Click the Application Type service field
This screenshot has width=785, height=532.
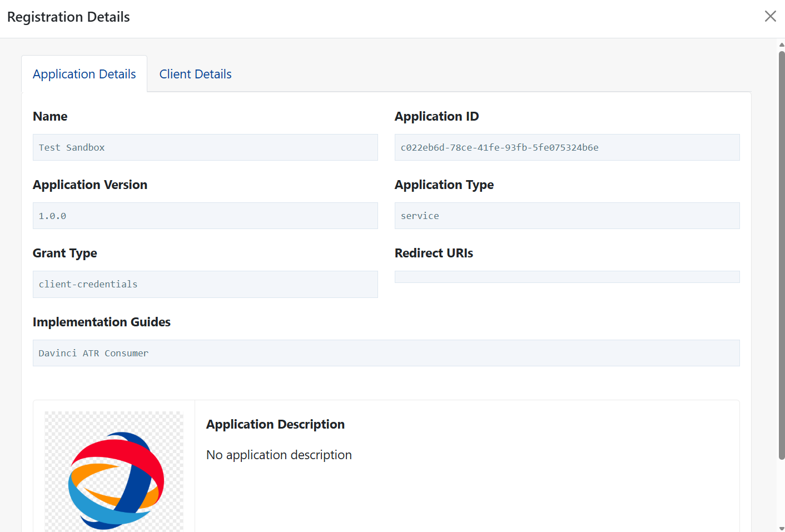pyautogui.click(x=567, y=216)
